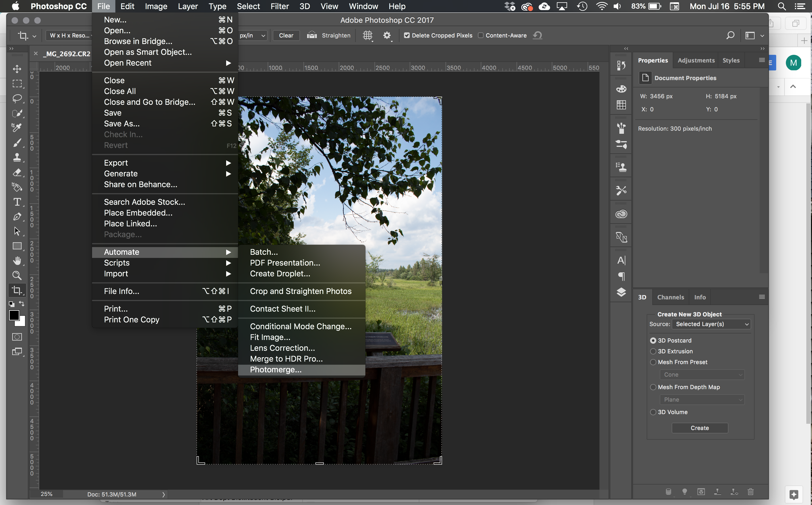Select the Lasso tool
Image resolution: width=812 pixels, height=505 pixels.
(17, 98)
